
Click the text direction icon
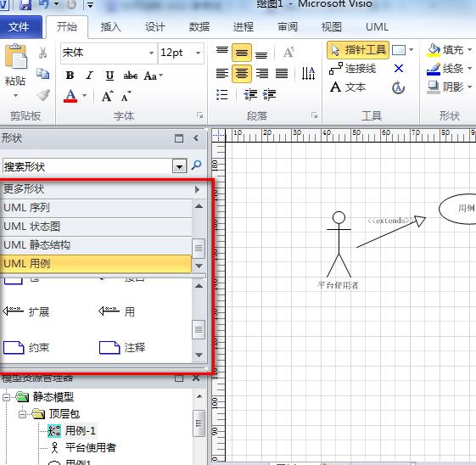(x=308, y=73)
